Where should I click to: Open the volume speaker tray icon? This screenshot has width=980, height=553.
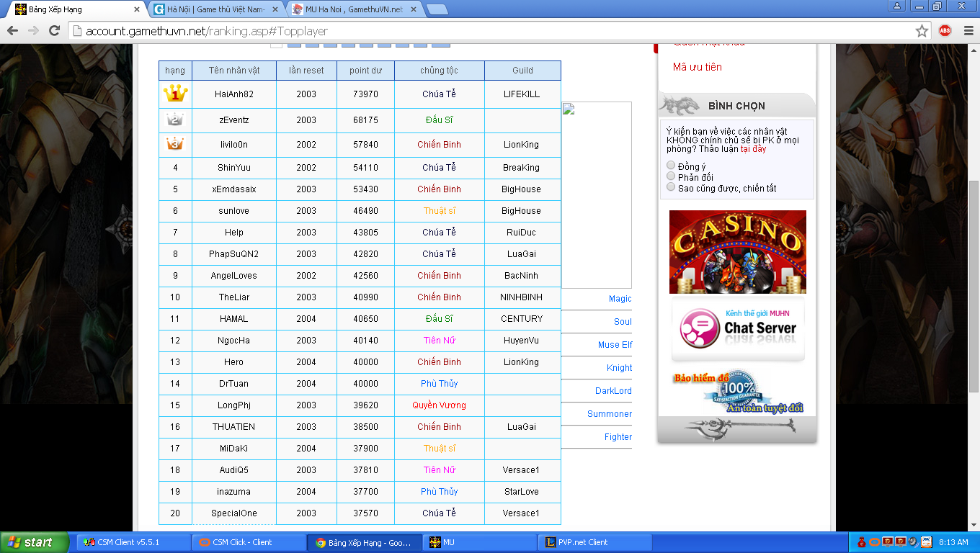click(x=913, y=542)
